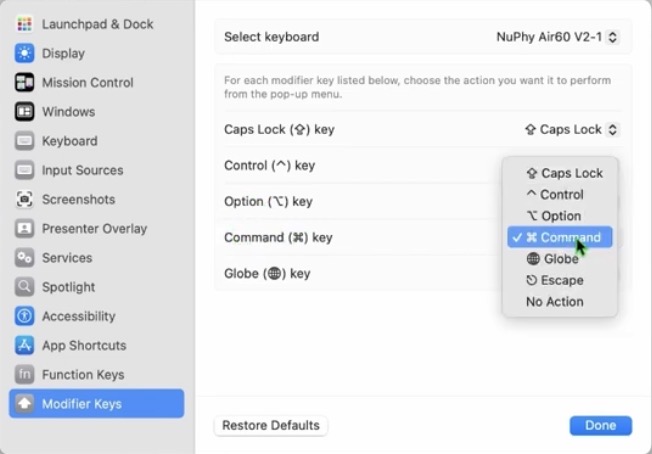
Task: Open Display settings sidebar icon
Action: point(25,53)
